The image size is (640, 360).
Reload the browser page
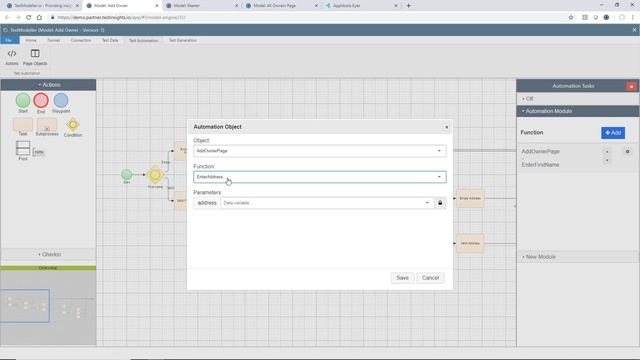coord(28,18)
